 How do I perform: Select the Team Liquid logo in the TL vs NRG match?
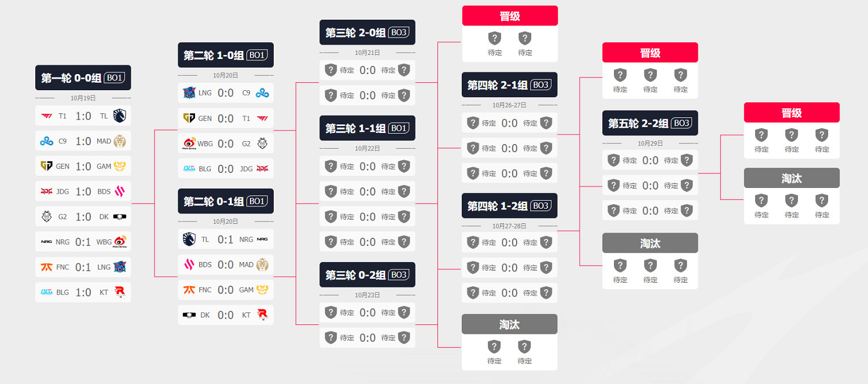pos(189,239)
